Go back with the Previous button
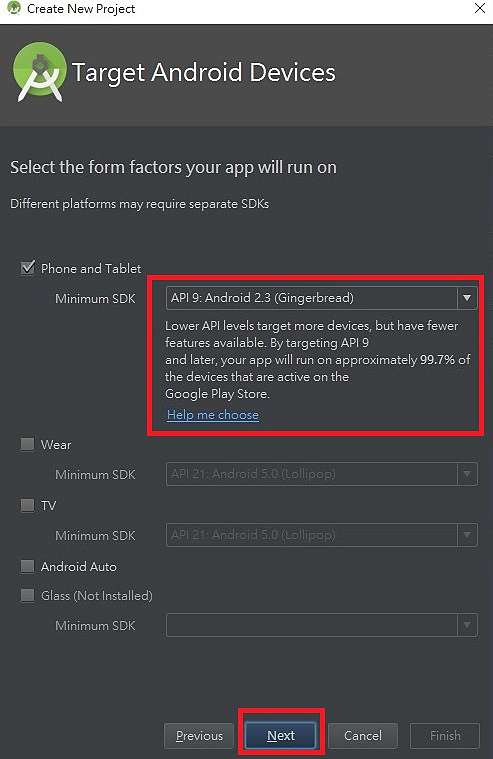Screen dimensions: 493x759 coord(199,736)
